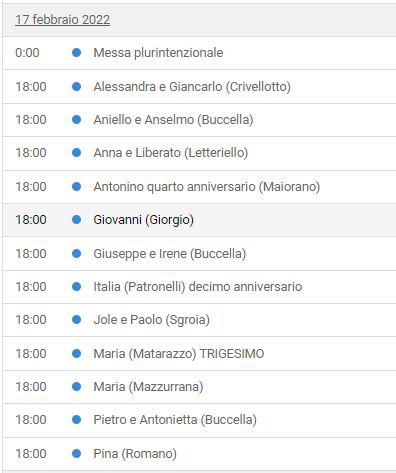Select the blue dot beside Aniello e Anselmo

76,120
